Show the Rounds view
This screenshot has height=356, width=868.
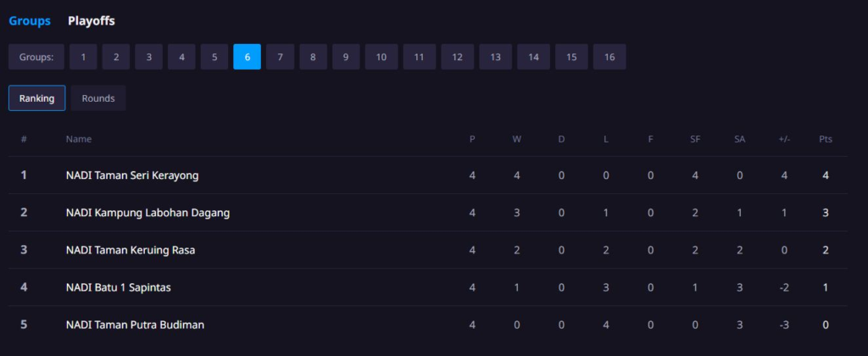(98, 98)
